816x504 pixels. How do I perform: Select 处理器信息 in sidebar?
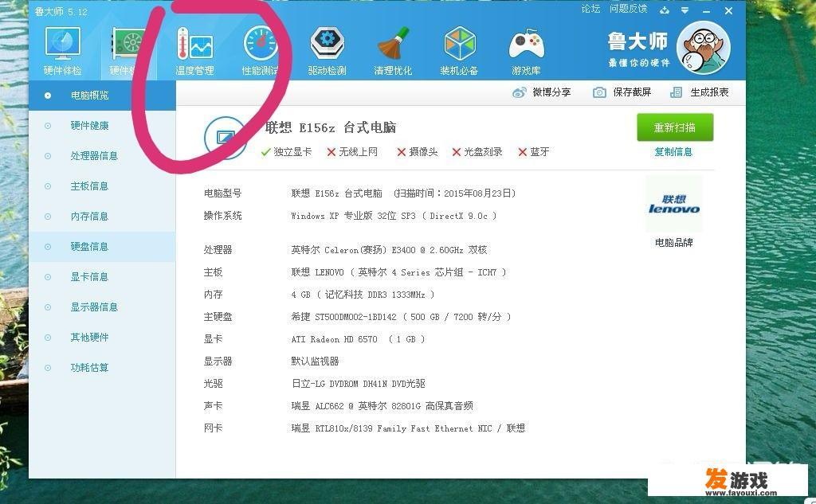tap(102, 155)
